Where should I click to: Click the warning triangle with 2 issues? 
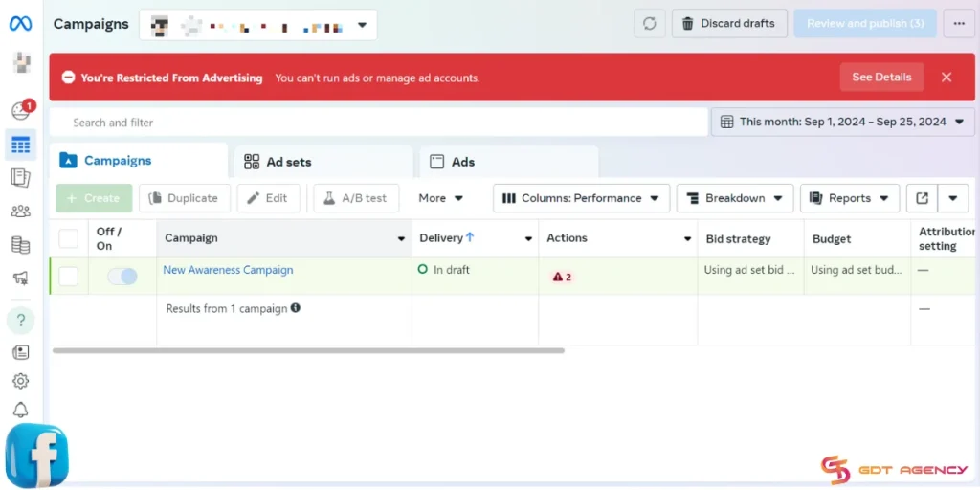pyautogui.click(x=562, y=277)
